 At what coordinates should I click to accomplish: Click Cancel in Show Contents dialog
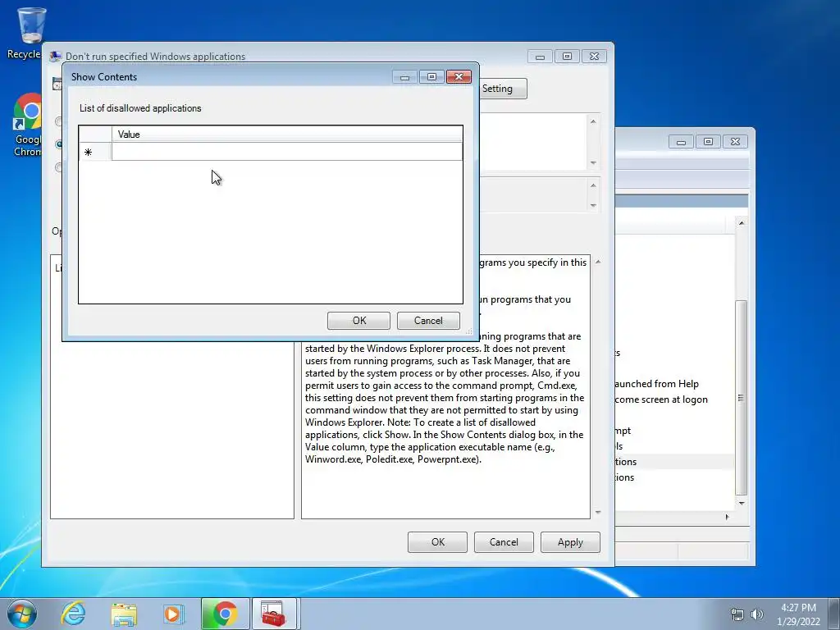428,321
